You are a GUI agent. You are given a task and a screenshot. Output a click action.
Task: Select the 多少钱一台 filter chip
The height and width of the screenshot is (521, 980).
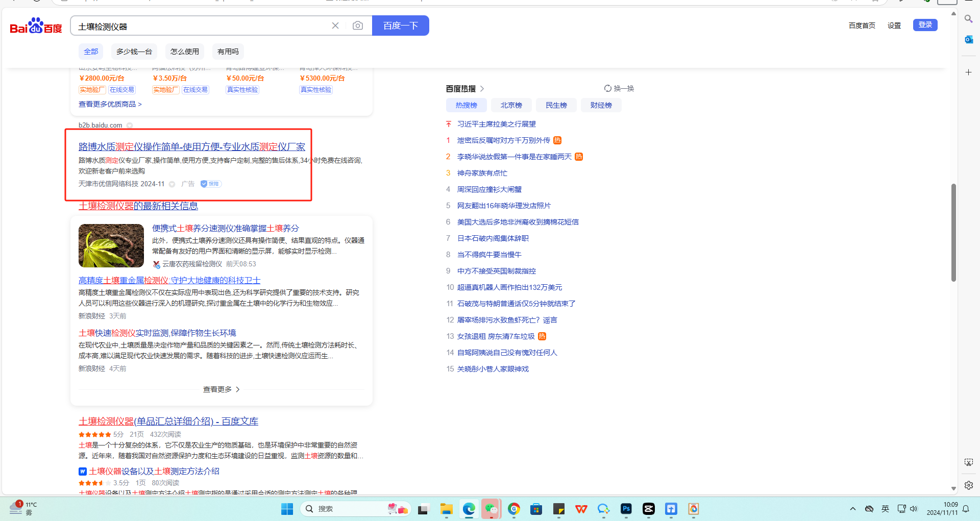tap(134, 52)
